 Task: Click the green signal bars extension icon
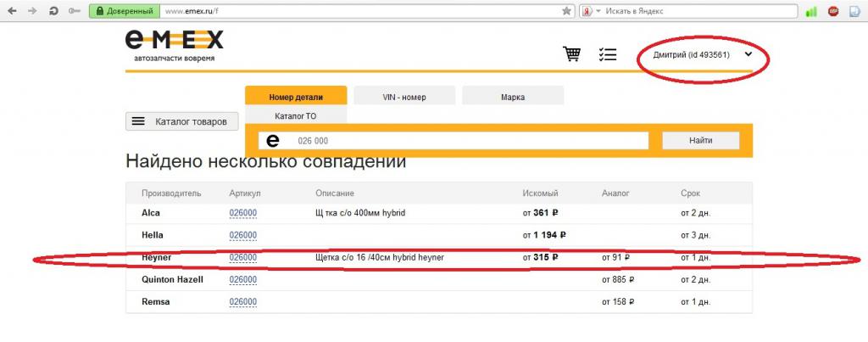[811, 11]
